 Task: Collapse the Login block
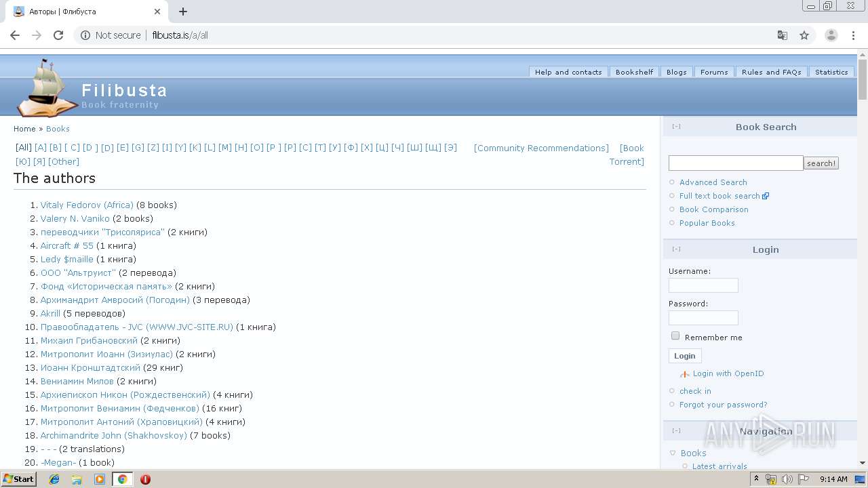coord(676,249)
